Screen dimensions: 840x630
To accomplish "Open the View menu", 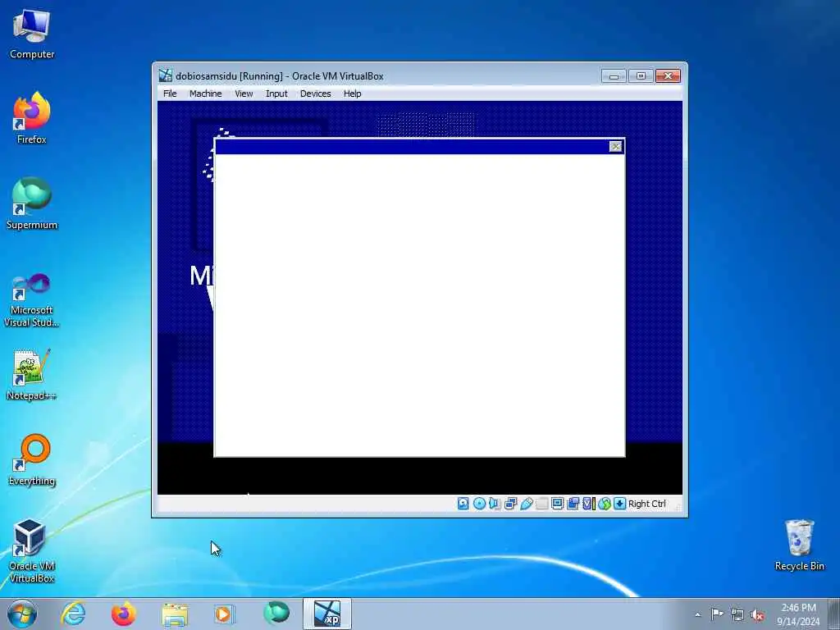I will pyautogui.click(x=244, y=94).
